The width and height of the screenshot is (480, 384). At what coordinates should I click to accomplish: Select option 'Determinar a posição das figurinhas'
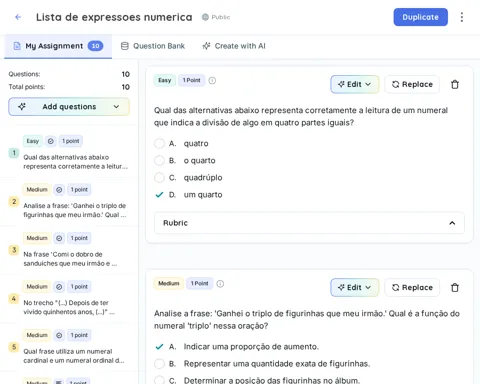[159, 380]
